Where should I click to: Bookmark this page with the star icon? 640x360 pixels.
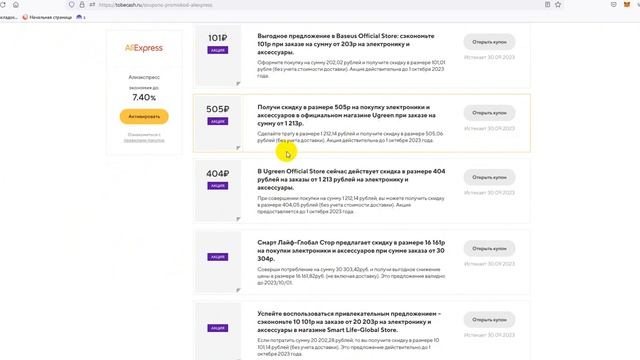(x=558, y=4)
